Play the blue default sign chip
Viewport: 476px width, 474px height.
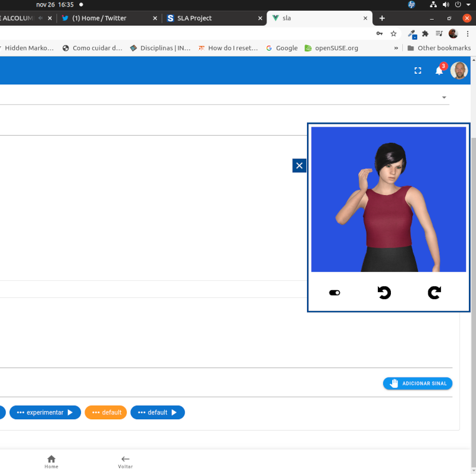pyautogui.click(x=174, y=412)
